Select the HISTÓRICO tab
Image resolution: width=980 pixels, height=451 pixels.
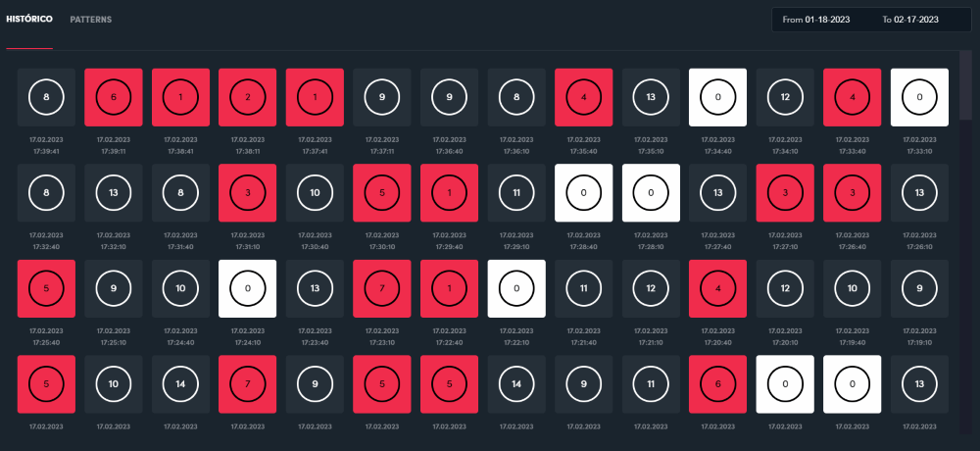click(x=29, y=20)
